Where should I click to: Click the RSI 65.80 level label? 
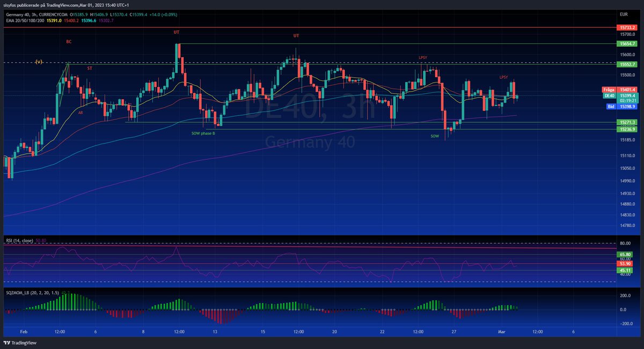click(625, 254)
